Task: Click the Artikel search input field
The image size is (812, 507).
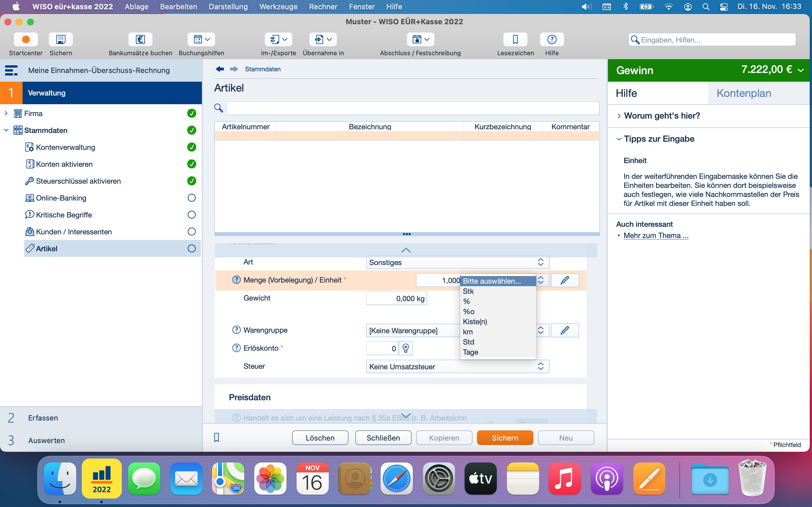Action: point(412,108)
